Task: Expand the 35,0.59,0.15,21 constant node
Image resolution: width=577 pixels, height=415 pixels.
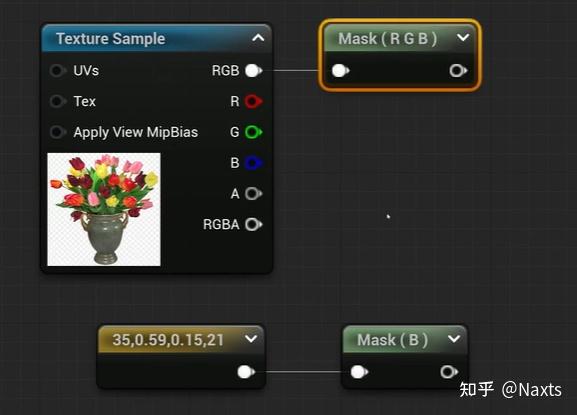Action: point(251,339)
